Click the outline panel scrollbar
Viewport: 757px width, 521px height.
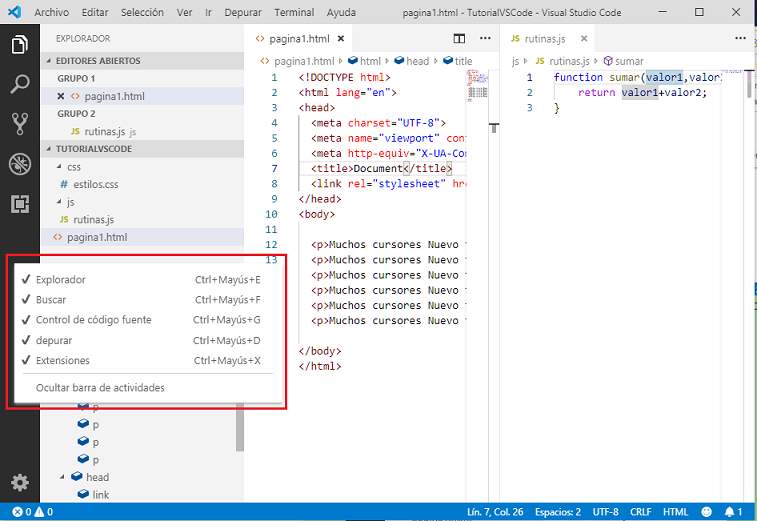[240, 427]
